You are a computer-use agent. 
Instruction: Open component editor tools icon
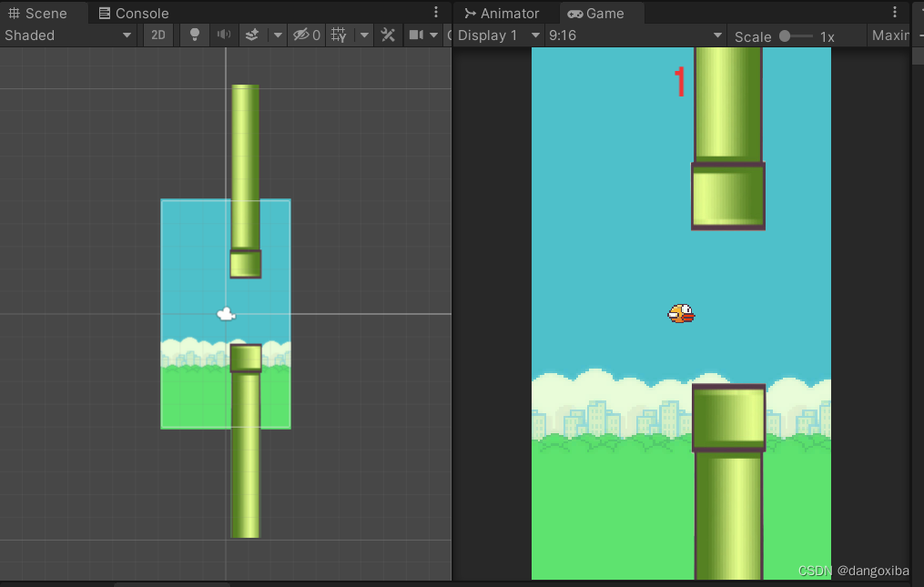click(388, 35)
